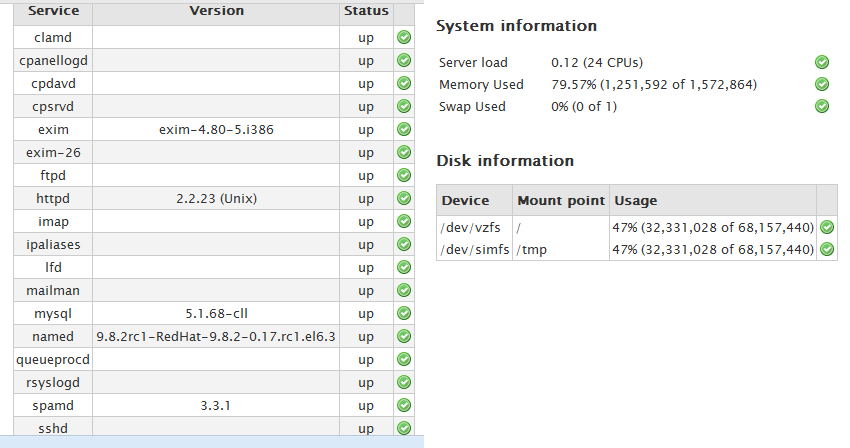The height and width of the screenshot is (448, 850).
Task: Click the Status column header
Action: [365, 12]
